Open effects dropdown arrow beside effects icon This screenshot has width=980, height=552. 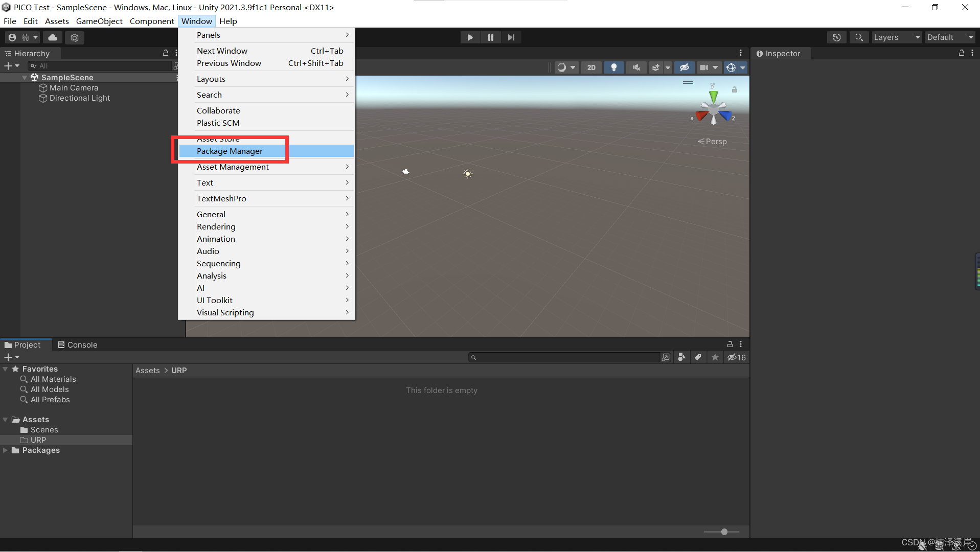[x=668, y=67]
